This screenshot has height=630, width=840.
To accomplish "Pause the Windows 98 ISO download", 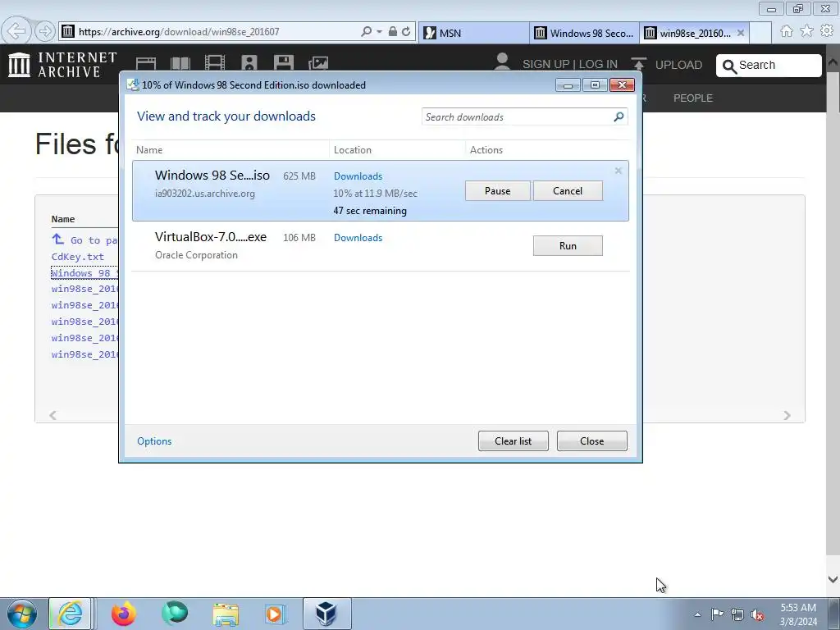I will pyautogui.click(x=498, y=190).
